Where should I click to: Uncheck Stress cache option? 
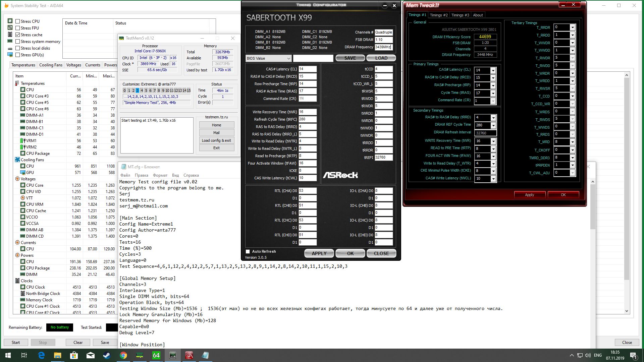18,35
